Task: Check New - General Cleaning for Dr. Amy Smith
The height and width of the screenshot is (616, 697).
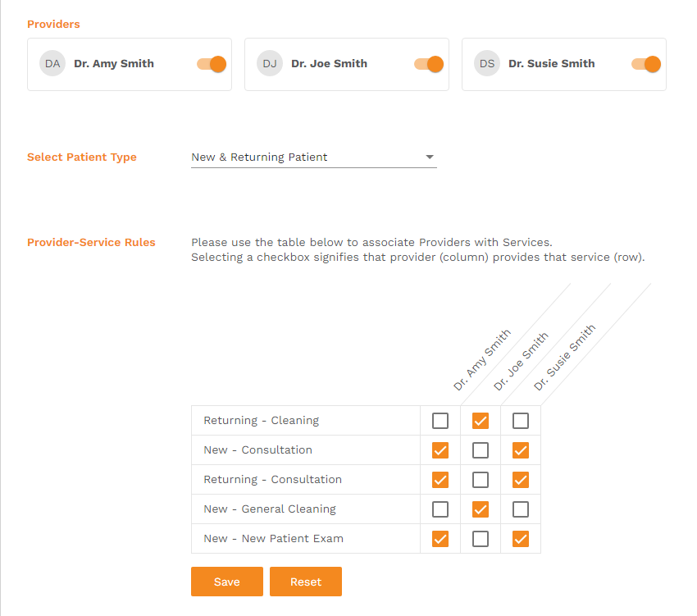Action: (440, 509)
